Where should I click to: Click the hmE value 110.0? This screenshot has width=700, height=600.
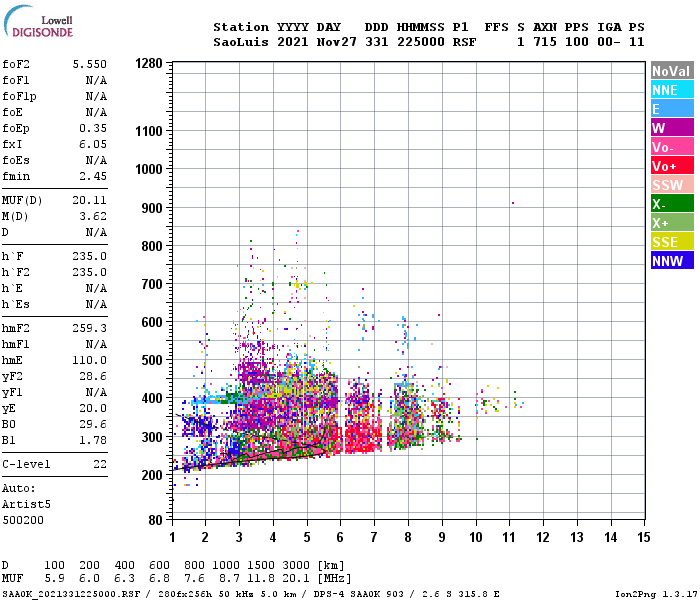(90, 360)
